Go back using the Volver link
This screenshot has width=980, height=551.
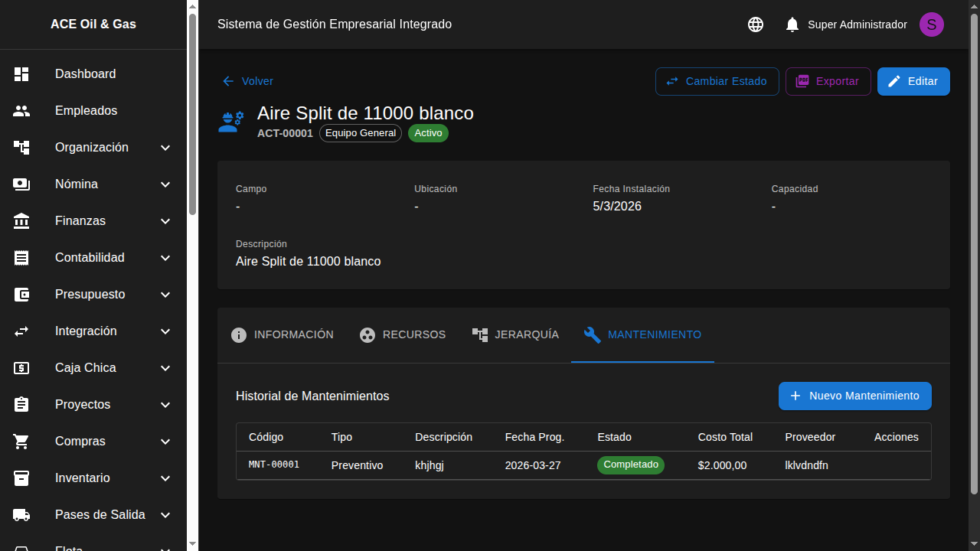pos(248,81)
